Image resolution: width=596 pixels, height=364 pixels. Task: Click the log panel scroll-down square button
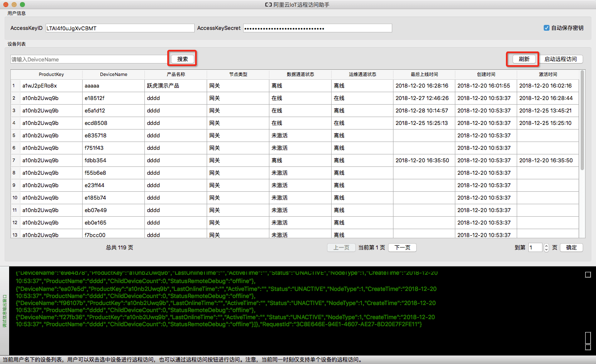pyautogui.click(x=588, y=347)
